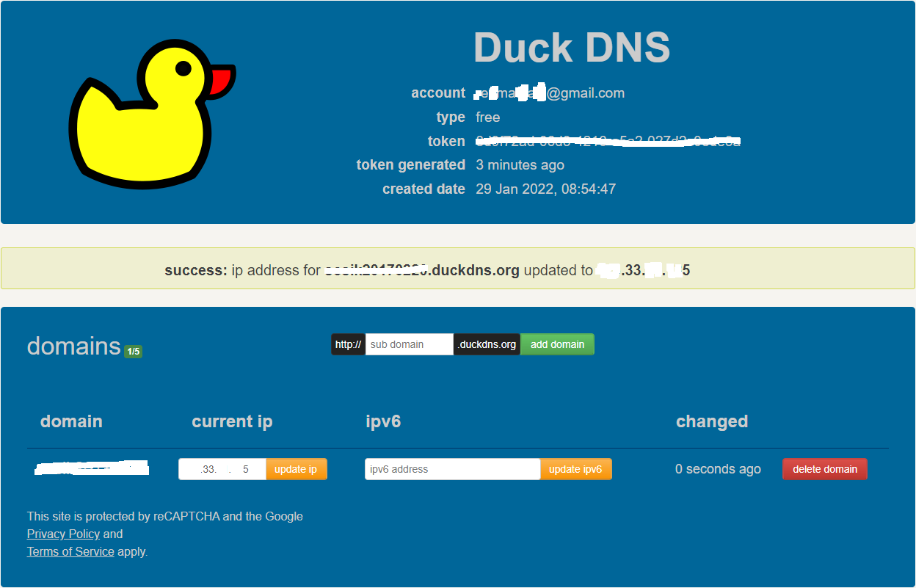Click the '3 minutes ago' token generated value

click(x=520, y=165)
